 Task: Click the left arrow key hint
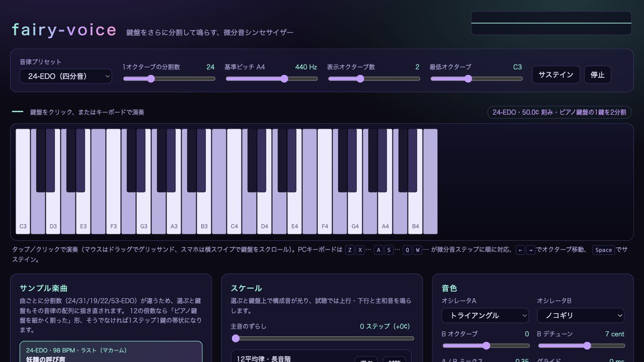[520, 250]
